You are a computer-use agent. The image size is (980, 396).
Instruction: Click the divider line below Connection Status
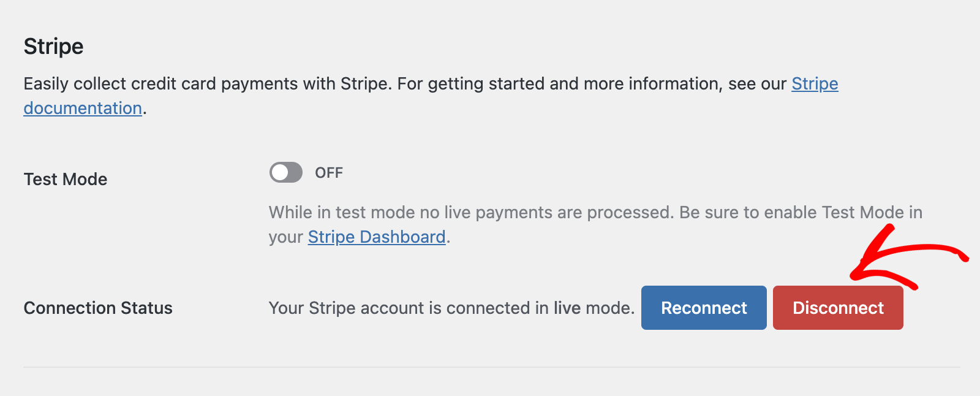(x=490, y=366)
